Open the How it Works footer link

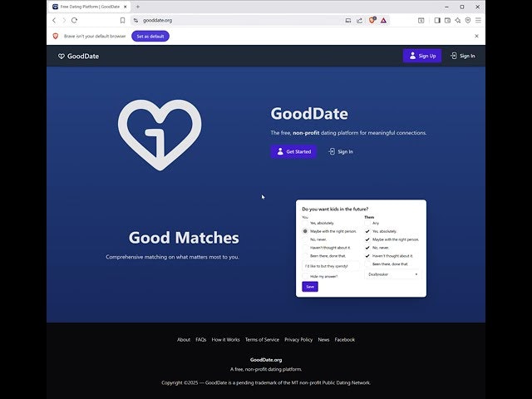point(225,340)
